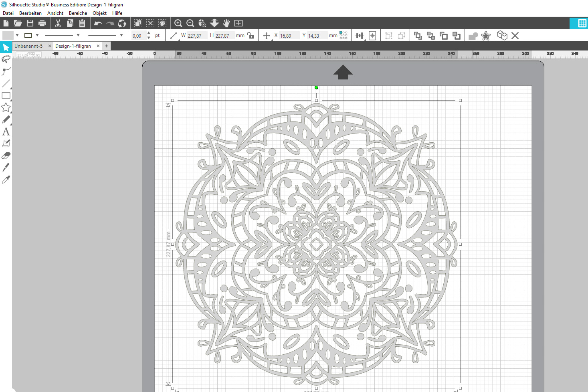Select the Text tool in left toolbar

click(6, 131)
